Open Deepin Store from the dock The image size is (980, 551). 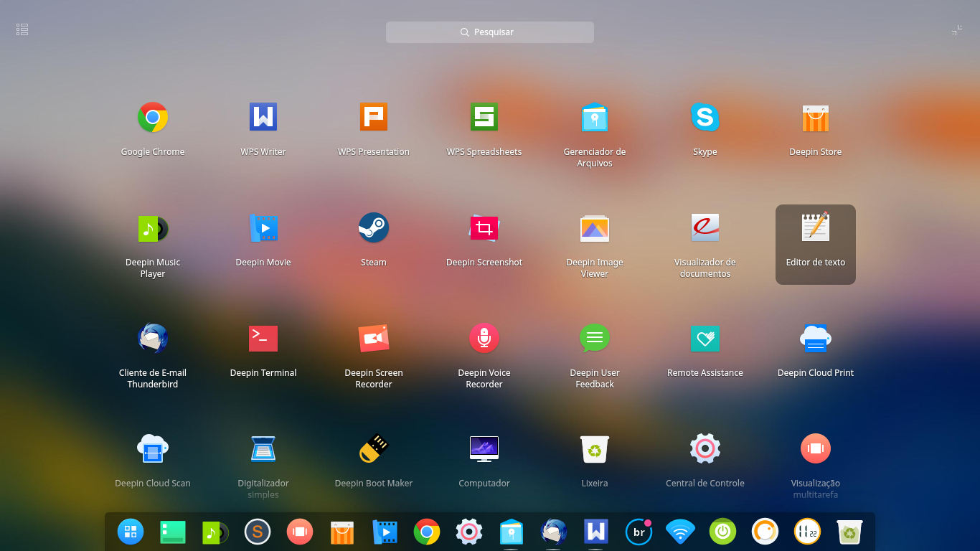coord(342,532)
